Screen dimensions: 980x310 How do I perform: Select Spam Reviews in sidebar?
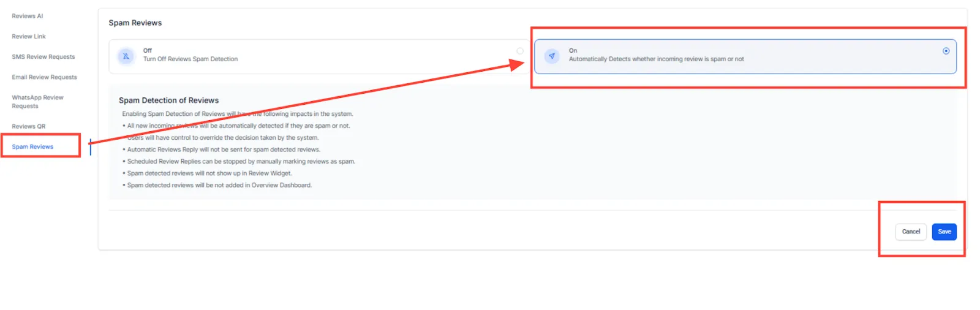32,146
